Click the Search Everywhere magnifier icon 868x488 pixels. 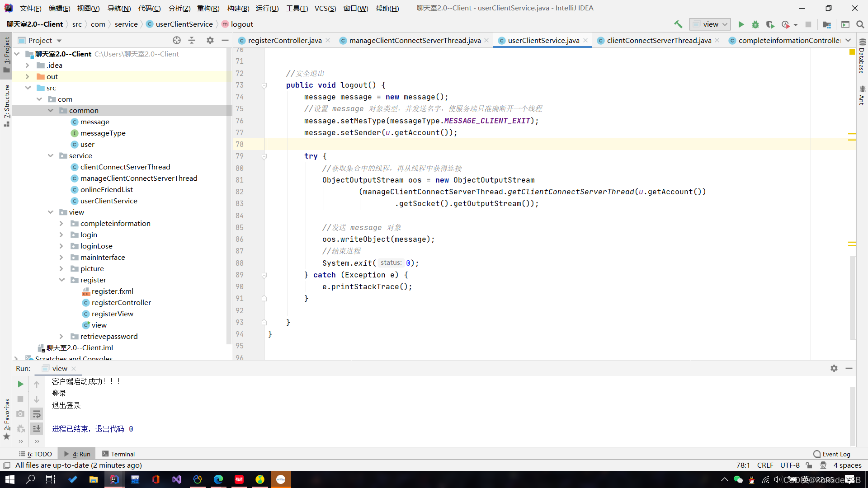[860, 24]
